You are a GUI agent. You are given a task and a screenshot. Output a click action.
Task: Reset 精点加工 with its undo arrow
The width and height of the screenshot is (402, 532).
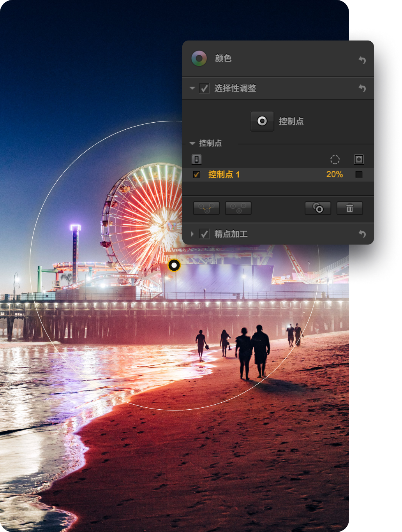coord(362,234)
